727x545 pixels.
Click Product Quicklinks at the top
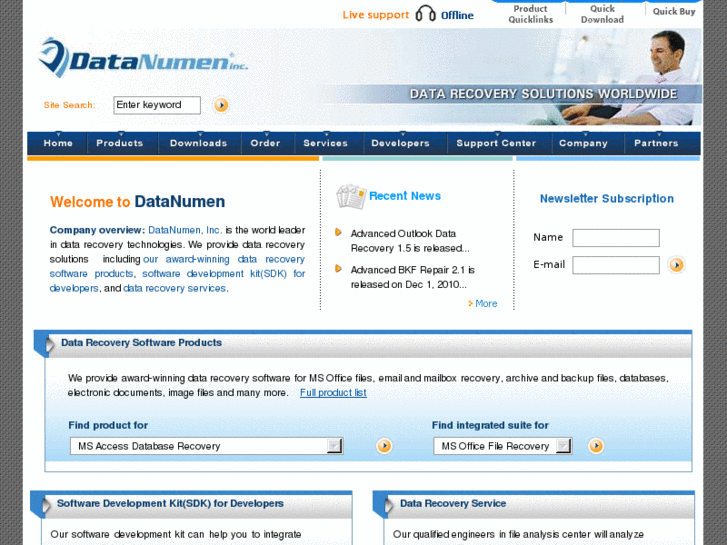tap(530, 14)
